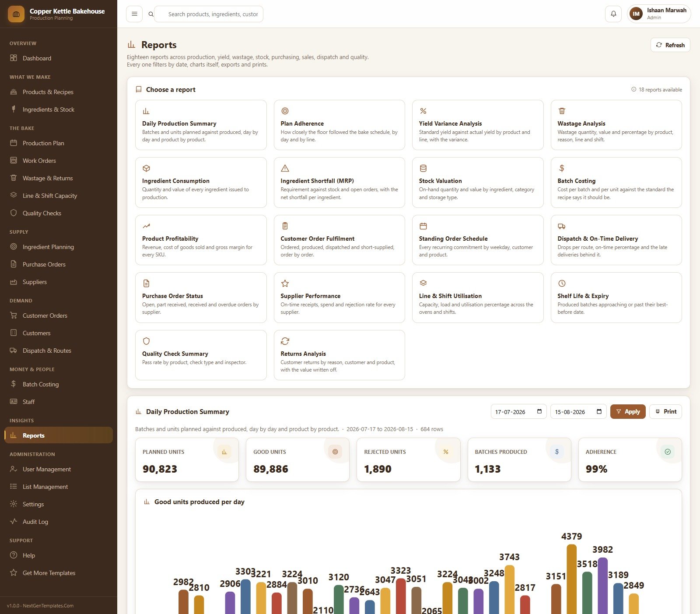Image resolution: width=700 pixels, height=614 pixels.
Task: Click the Standing Order Schedule calendar icon
Action: click(x=423, y=226)
